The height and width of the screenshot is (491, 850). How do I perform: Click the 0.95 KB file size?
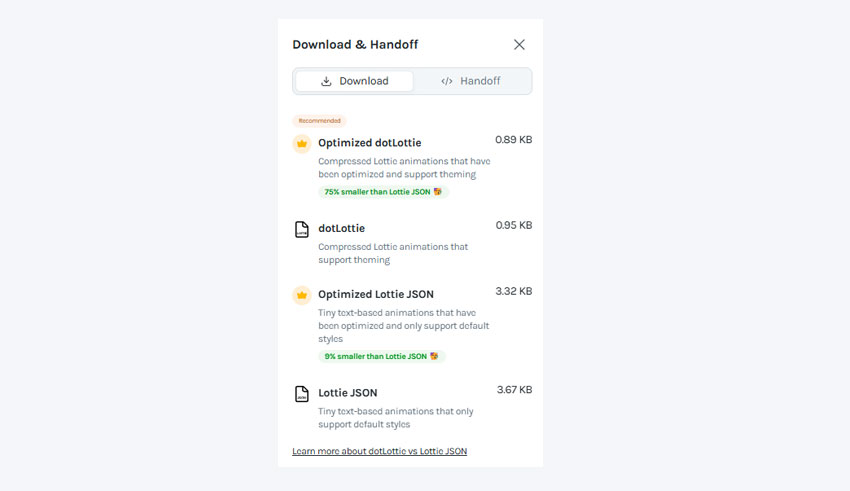(514, 225)
